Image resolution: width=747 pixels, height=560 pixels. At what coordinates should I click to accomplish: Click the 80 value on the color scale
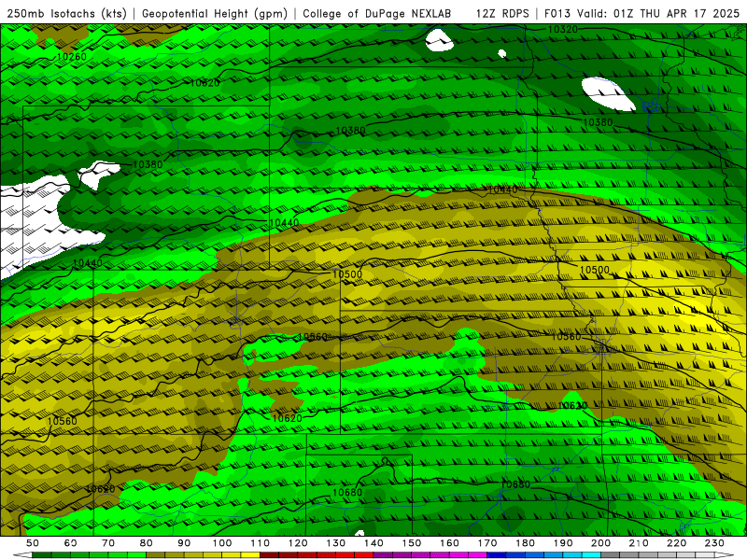pos(147,543)
